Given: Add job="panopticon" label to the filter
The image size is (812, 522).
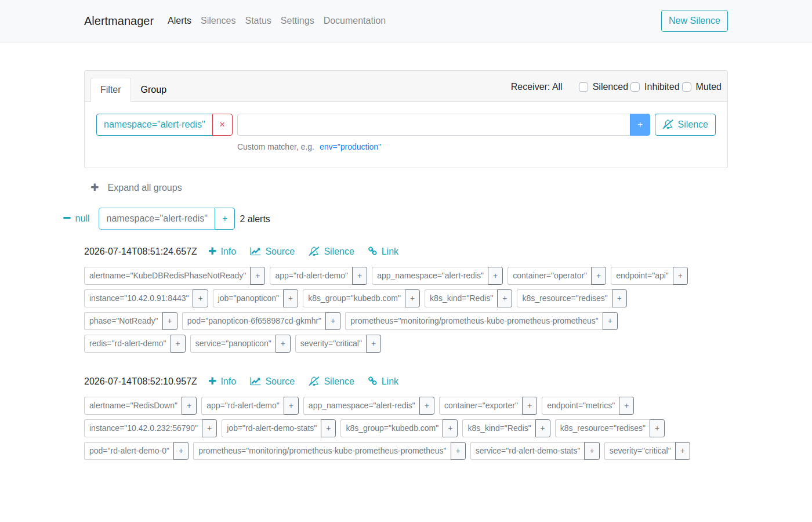Looking at the screenshot, I should [291, 298].
